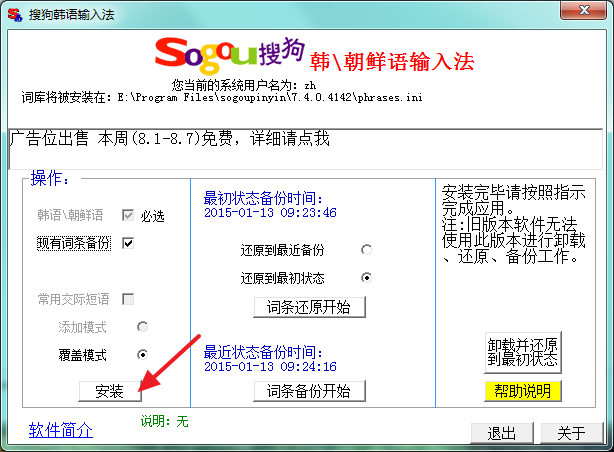Click the 韩\朝鲜语输入法 red title text
This screenshot has width=614, height=452.
tap(392, 62)
